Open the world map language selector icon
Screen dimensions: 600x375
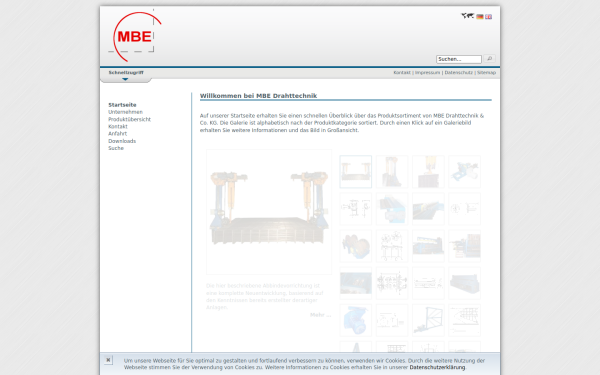click(x=467, y=16)
